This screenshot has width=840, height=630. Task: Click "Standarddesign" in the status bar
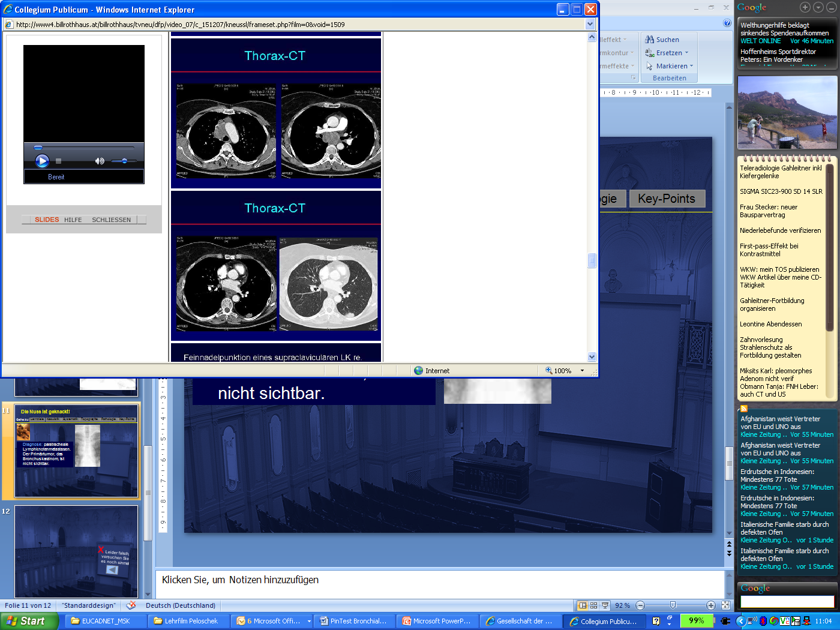pos(89,605)
